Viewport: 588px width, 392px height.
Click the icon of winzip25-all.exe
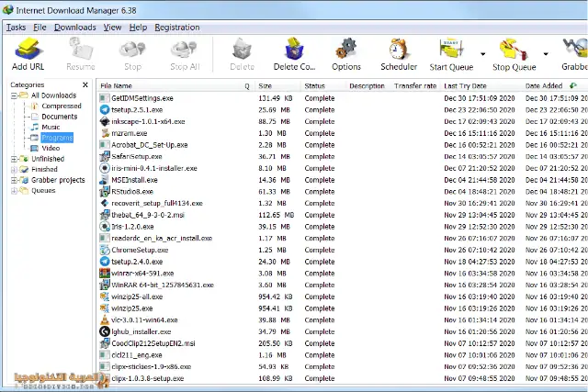[x=105, y=297]
